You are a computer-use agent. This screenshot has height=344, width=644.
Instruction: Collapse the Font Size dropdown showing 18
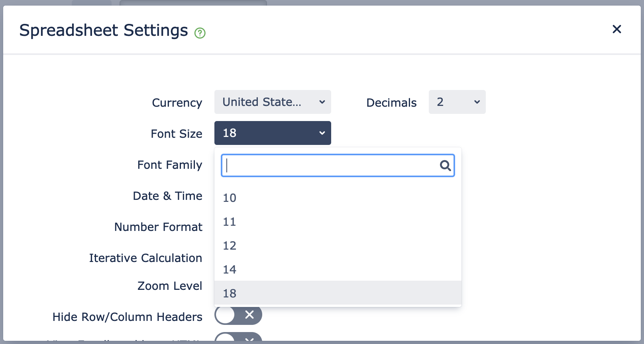[x=273, y=133]
